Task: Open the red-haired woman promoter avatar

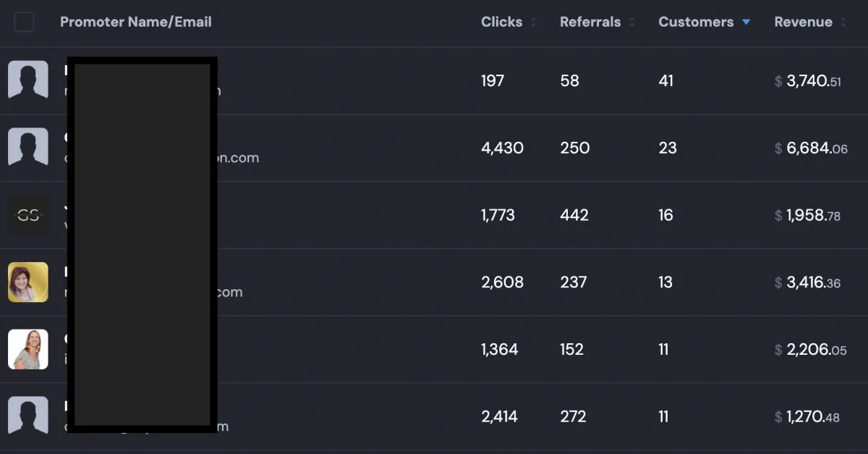Action: point(28,282)
